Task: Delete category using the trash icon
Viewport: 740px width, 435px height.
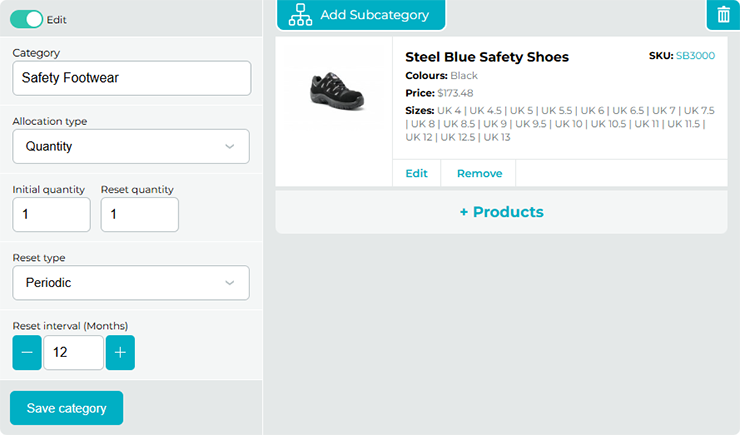Action: [722, 15]
